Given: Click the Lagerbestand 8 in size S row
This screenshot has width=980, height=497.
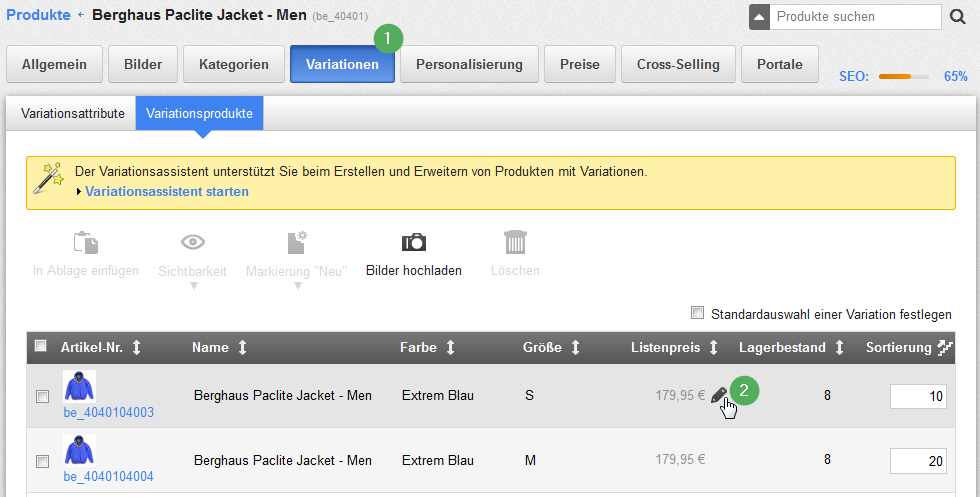Looking at the screenshot, I should (x=828, y=395).
